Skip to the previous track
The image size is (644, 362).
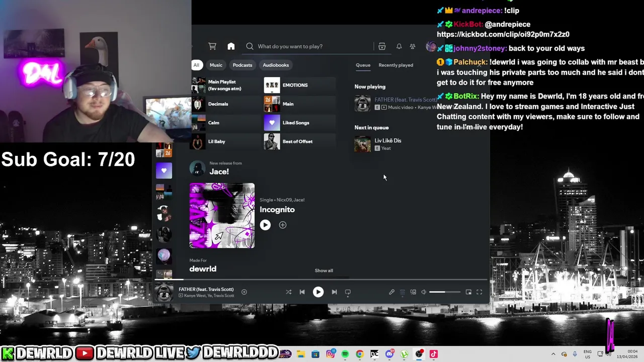pos(302,292)
